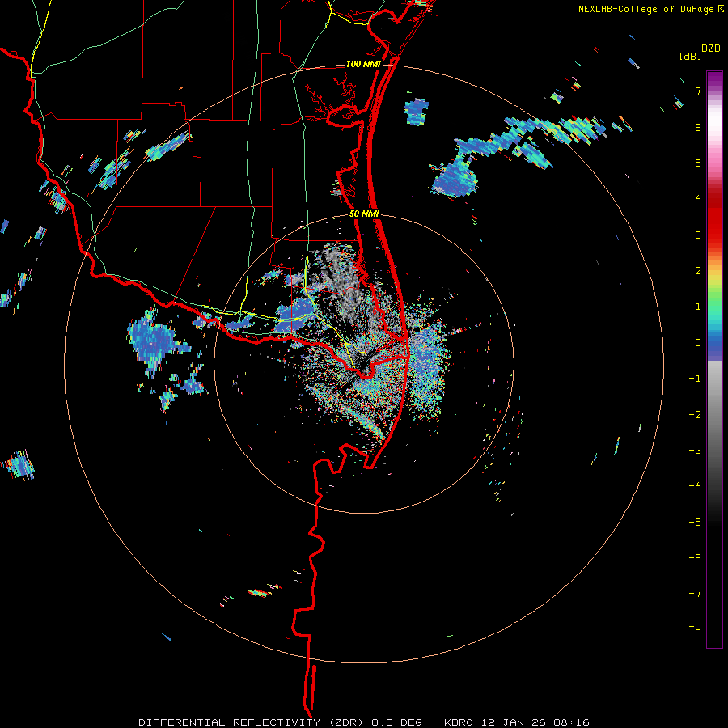Click the 'TH' label on color scale
Screen dimensions: 728x728
click(695, 630)
